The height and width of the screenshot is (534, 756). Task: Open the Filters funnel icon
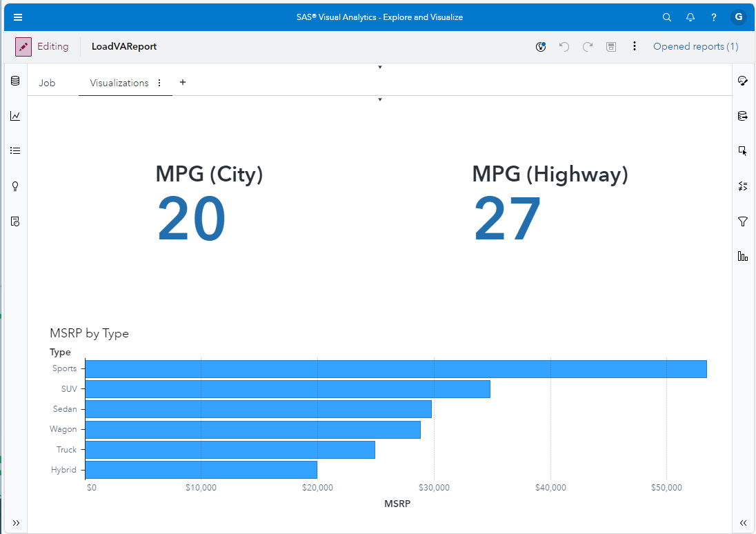743,221
